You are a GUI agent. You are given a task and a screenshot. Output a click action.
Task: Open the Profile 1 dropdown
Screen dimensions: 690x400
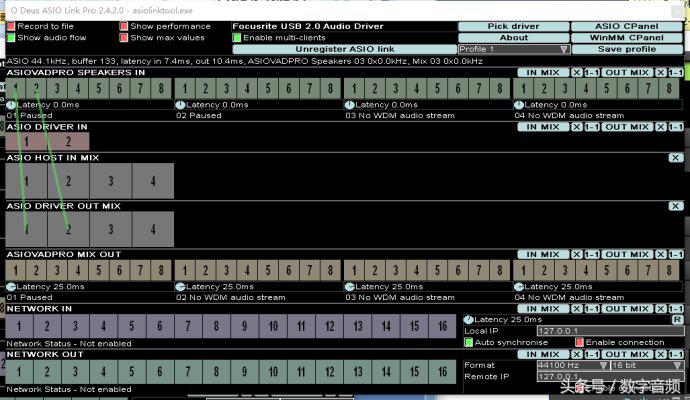513,49
